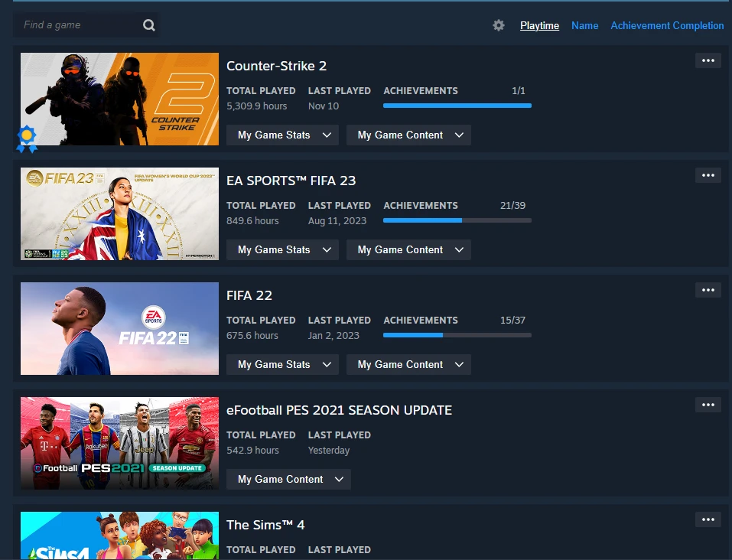The height and width of the screenshot is (560, 732).
Task: Expand FIFA 22 My Game Stats dropdown
Action: (x=282, y=365)
